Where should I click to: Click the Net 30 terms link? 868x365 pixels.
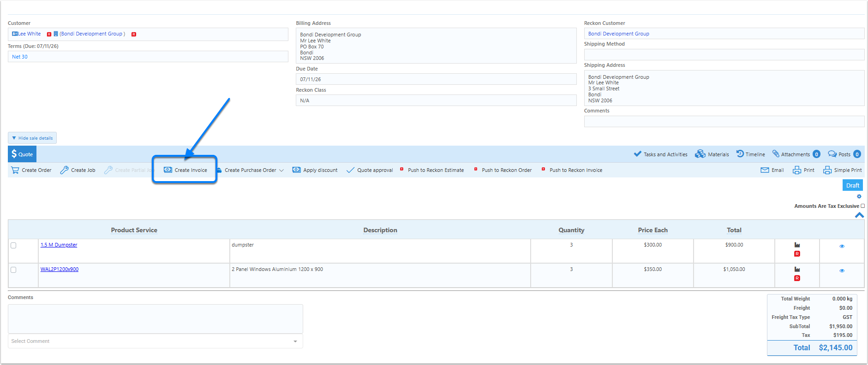point(20,57)
